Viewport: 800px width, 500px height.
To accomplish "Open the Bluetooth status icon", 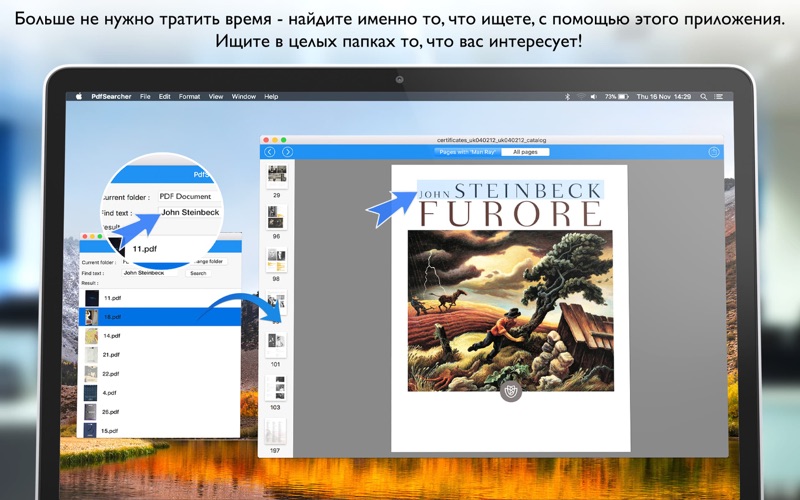I will point(567,96).
